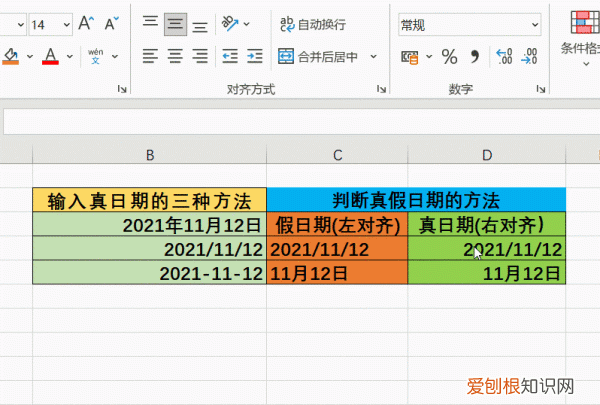The image size is (600, 405).
Task: Open the font color dropdown arrow
Action: coord(70,57)
